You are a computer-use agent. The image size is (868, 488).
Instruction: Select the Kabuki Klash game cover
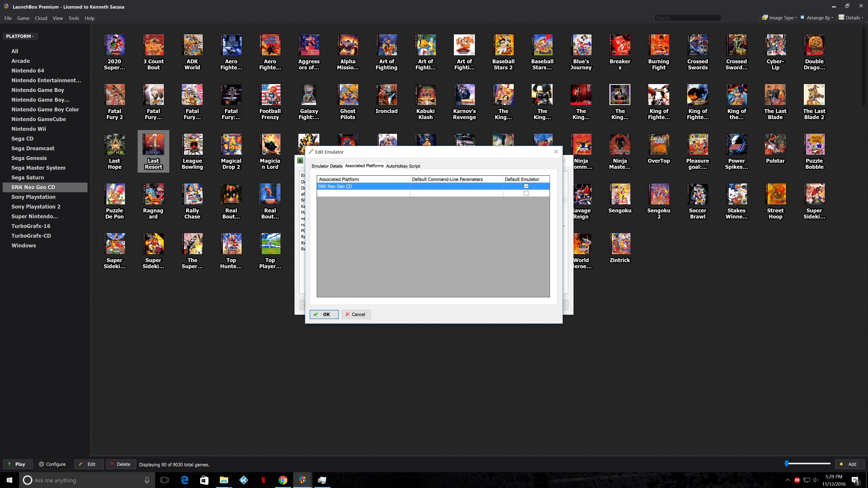tap(426, 95)
